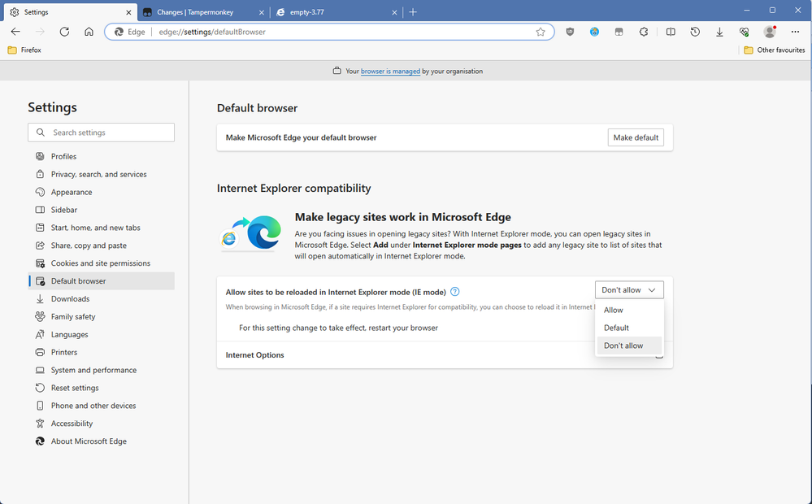Open the browser History panel icon

(x=695, y=32)
